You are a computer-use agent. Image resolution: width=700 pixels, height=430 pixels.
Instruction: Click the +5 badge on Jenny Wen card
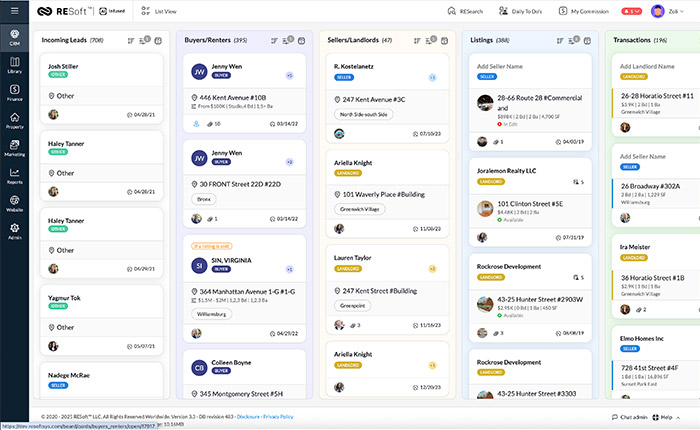289,75
